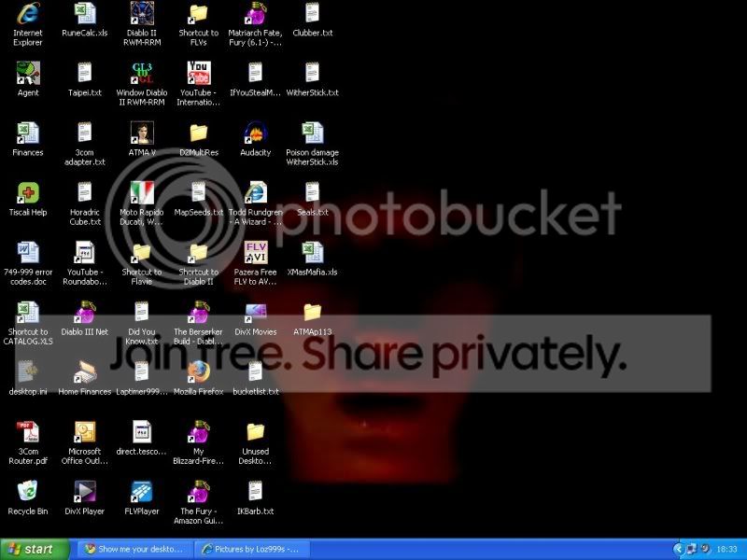Select the 3Com Router.pdf file
The height and width of the screenshot is (560, 747).
point(28,432)
